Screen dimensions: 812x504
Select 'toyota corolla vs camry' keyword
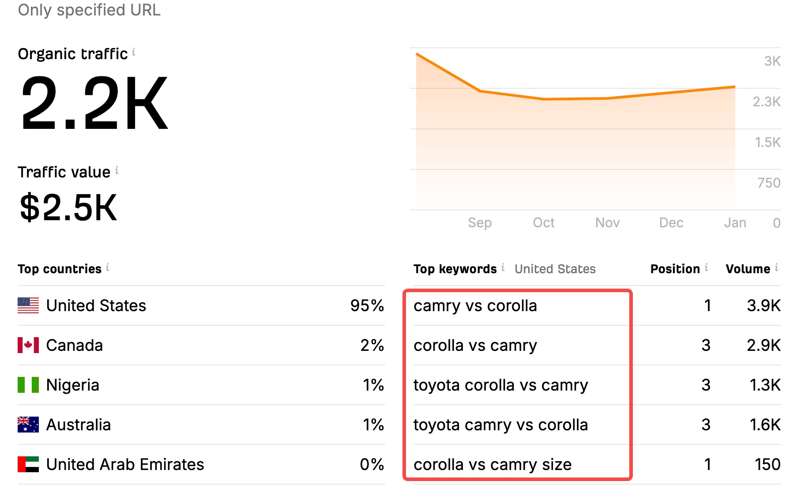[500, 385]
